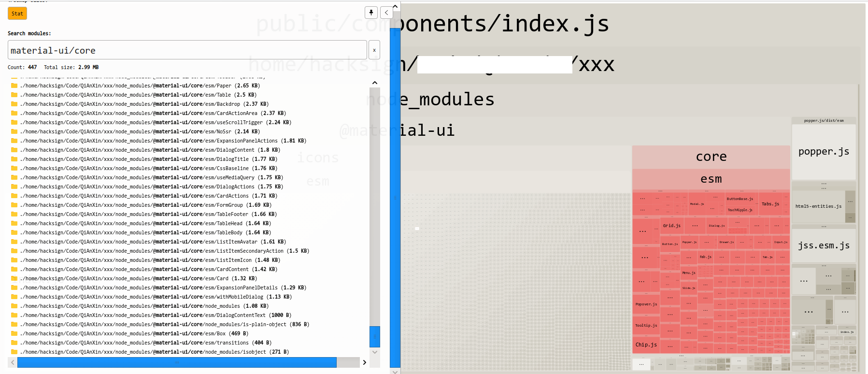Click the folder icon beside esm/CardActions
868x374 pixels.
[14, 196]
